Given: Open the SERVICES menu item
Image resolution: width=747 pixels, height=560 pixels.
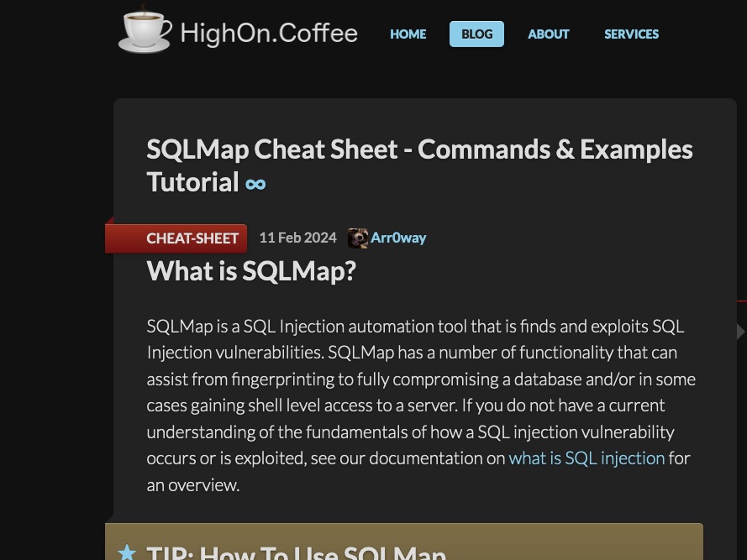Looking at the screenshot, I should point(631,34).
